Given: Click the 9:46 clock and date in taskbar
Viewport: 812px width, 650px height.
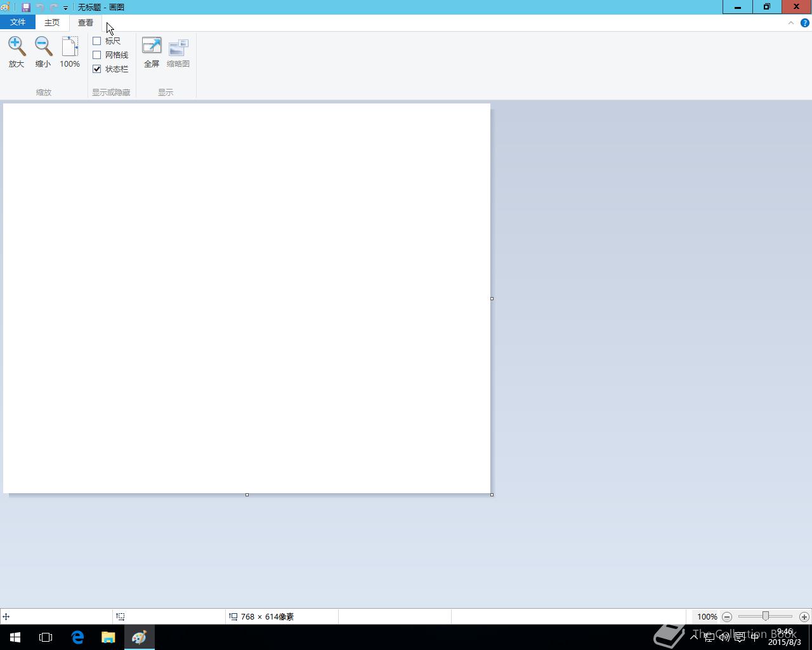Looking at the screenshot, I should coord(785,637).
